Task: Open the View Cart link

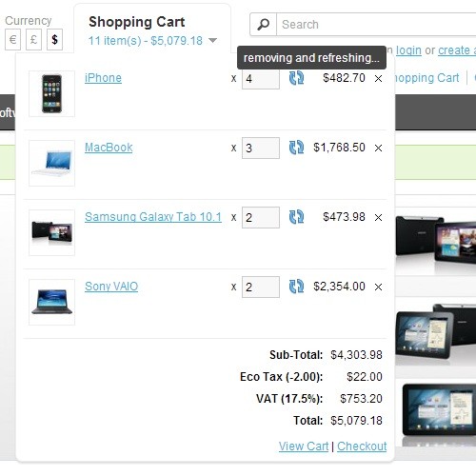Action: pyautogui.click(x=304, y=446)
